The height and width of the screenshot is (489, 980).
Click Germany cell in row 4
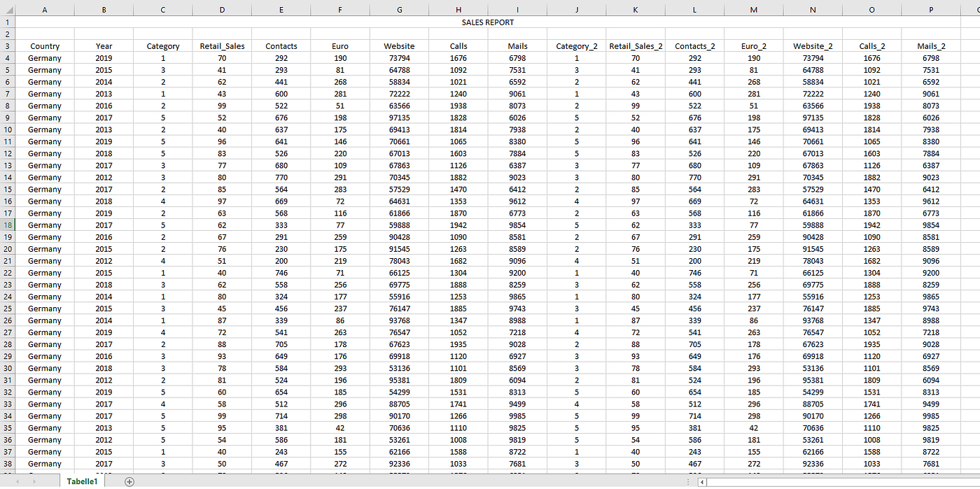point(45,58)
